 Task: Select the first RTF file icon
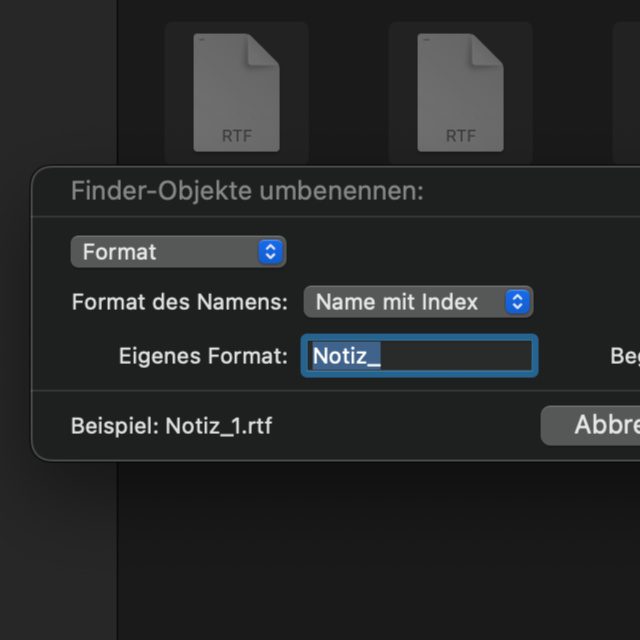click(236, 92)
